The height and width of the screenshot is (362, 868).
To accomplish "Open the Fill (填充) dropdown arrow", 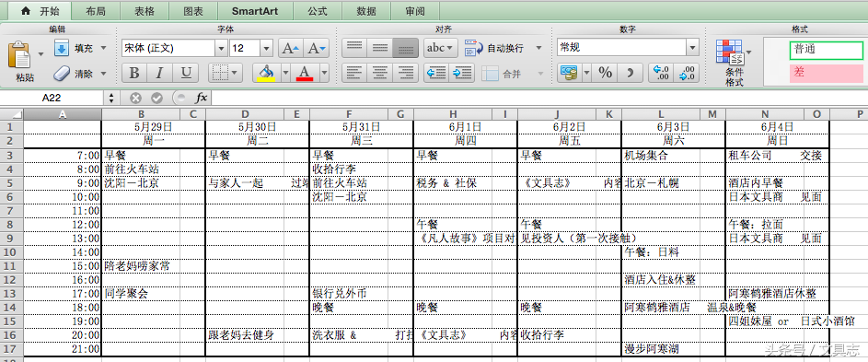I will click(103, 48).
